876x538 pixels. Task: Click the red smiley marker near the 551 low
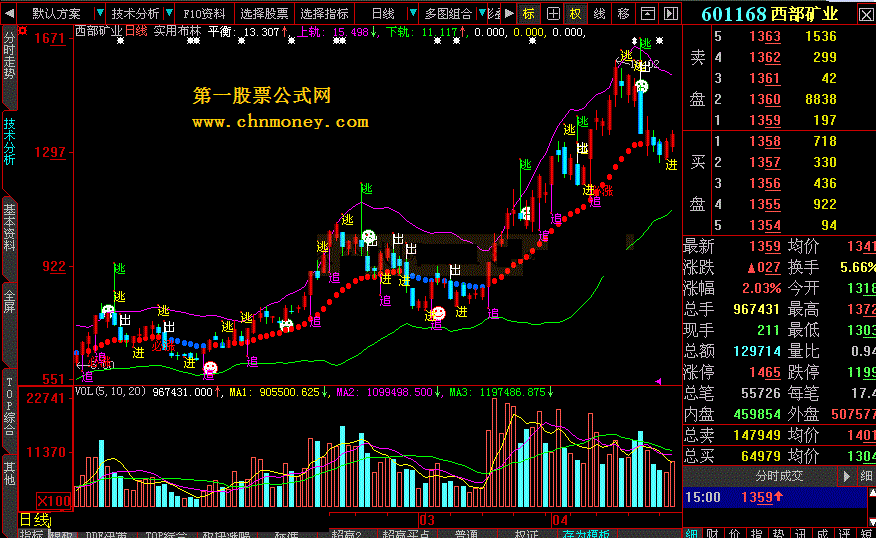click(x=210, y=368)
